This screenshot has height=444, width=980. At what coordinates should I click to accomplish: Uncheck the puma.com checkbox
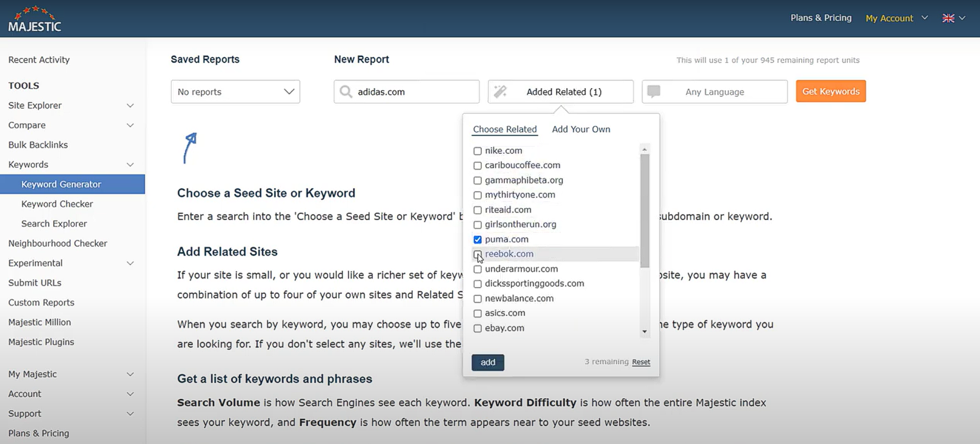coord(478,239)
